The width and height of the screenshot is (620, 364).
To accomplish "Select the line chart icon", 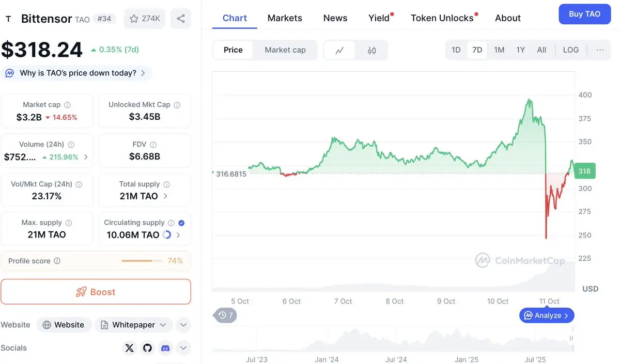I will [339, 50].
